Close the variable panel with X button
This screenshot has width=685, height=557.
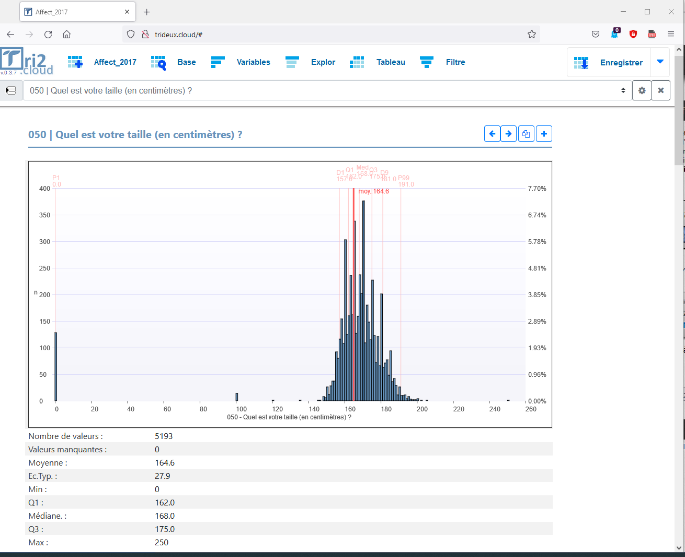pyautogui.click(x=661, y=90)
